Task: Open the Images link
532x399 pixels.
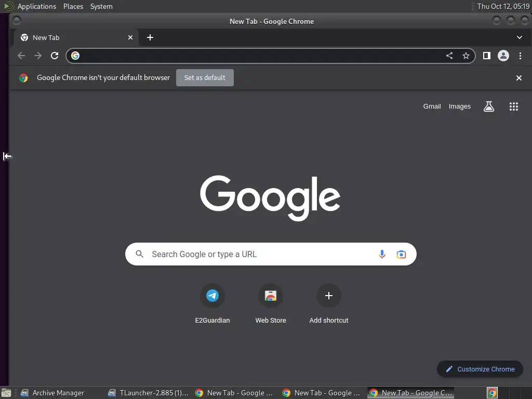Action: [459, 107]
